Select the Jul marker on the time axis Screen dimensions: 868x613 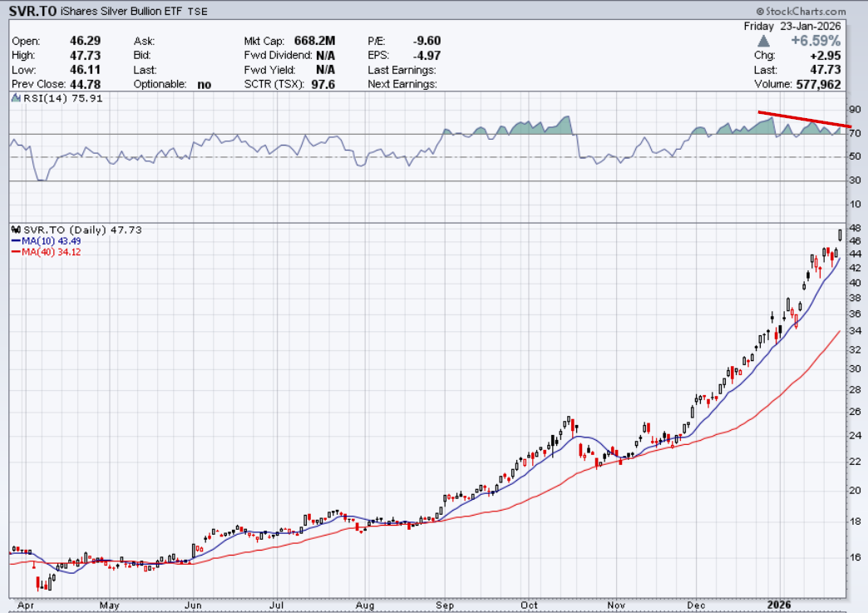tap(276, 606)
